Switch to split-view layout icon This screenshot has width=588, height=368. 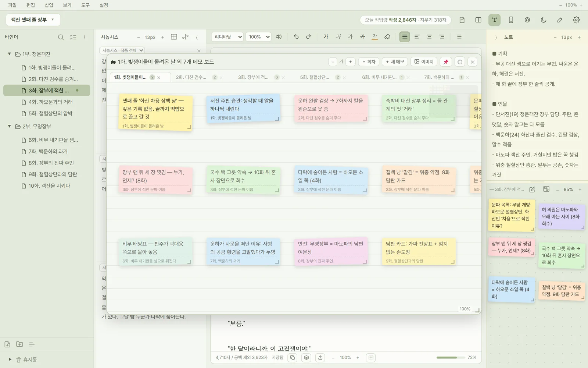click(478, 20)
